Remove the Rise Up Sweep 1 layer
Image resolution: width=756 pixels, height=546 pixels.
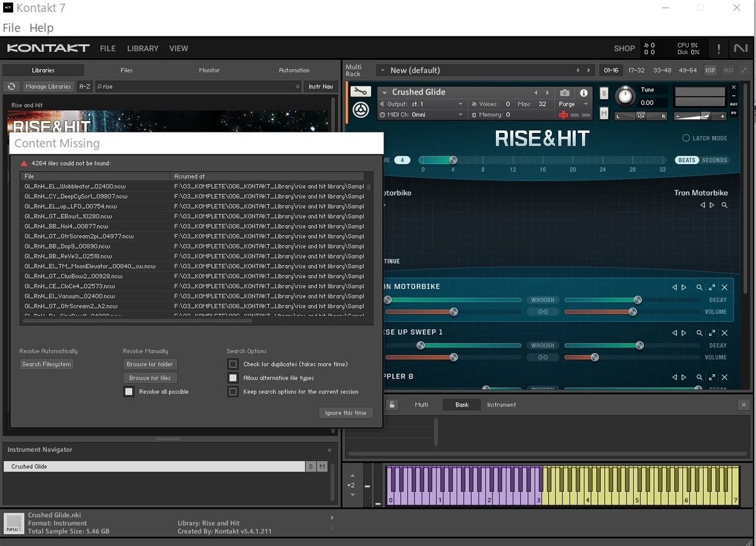tap(724, 333)
